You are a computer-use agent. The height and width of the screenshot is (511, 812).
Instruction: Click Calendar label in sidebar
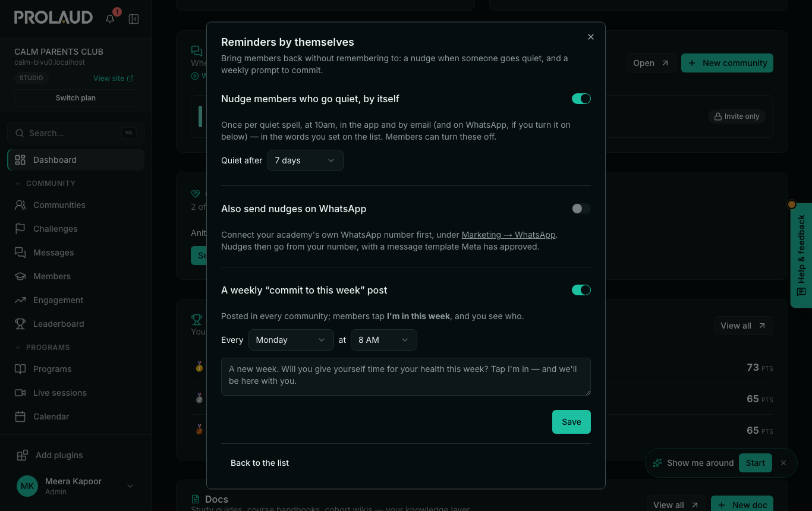51,417
